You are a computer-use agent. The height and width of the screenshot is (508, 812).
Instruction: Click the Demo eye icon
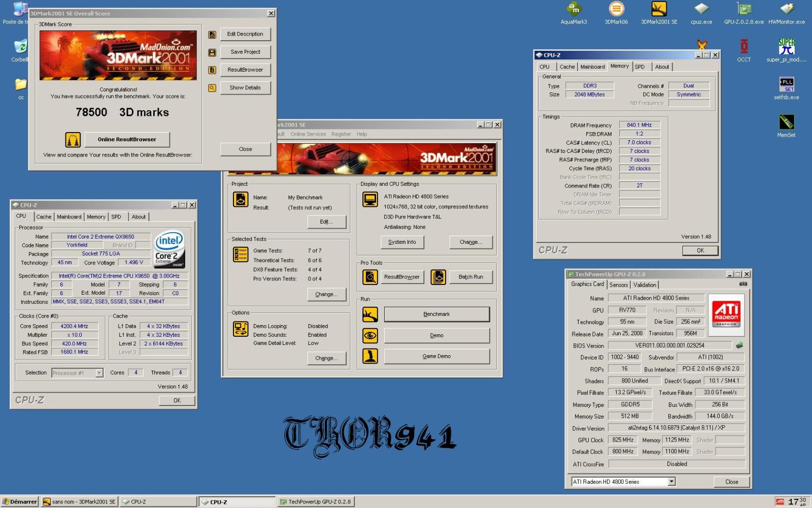370,336
